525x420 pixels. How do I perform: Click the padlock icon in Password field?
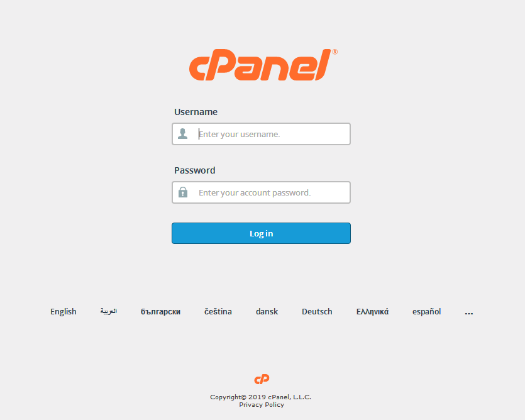point(183,192)
